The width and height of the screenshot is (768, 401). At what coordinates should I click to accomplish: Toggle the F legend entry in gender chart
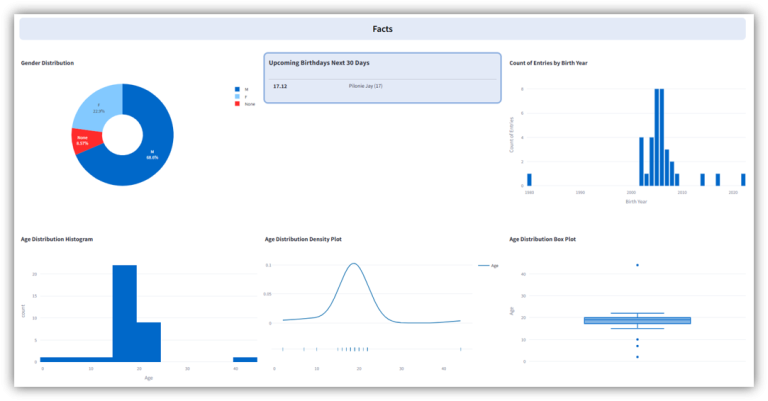(x=241, y=96)
